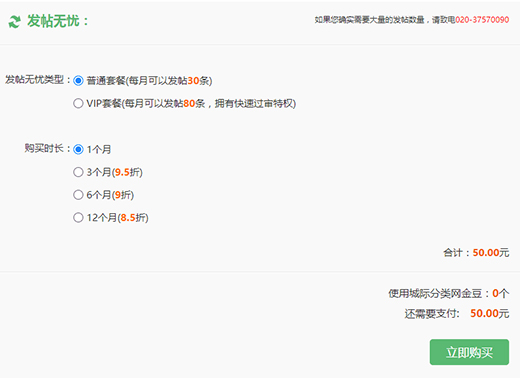The width and height of the screenshot is (520, 378).
Task: Choose the 6个月 (9折) option
Action: [x=78, y=195]
